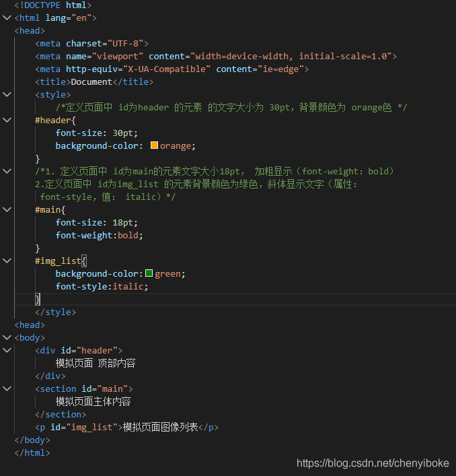Open the green color swatch picker
Viewport: 456px width, 476px height.
click(x=149, y=273)
